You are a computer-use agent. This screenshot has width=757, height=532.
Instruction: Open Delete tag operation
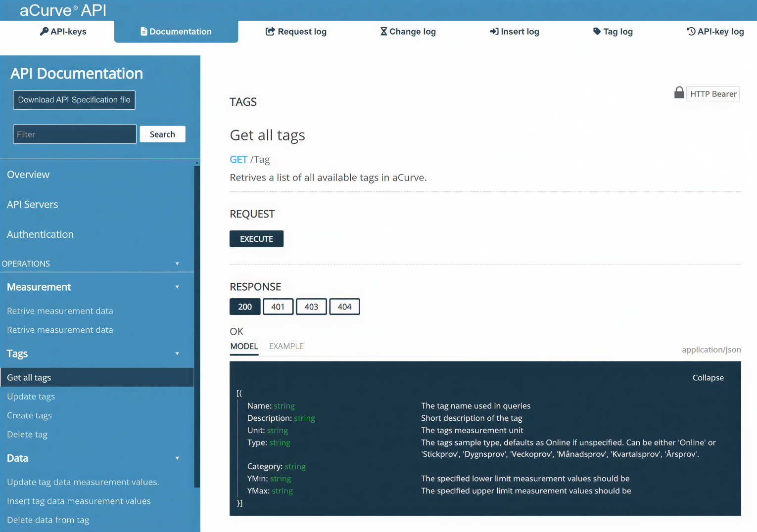27,435
